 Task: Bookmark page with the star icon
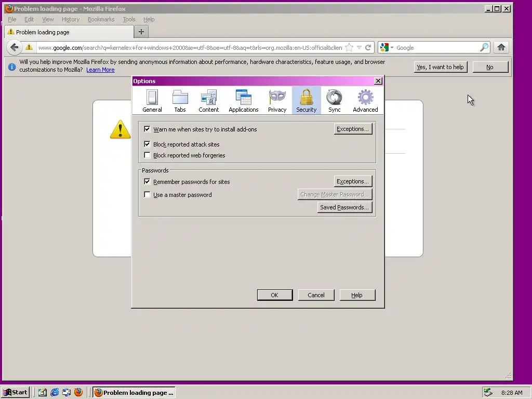coord(349,47)
